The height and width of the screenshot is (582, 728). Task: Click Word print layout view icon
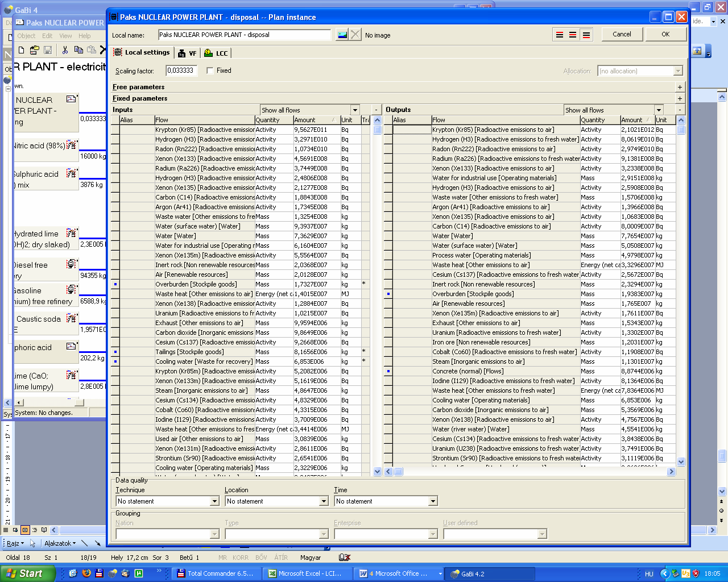[x=25, y=530]
